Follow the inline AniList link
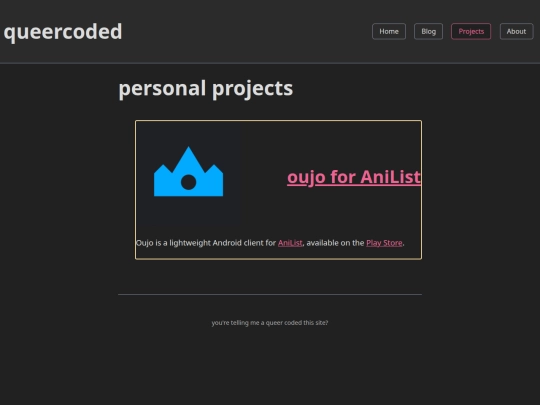Image resolution: width=540 pixels, height=405 pixels. [x=290, y=243]
